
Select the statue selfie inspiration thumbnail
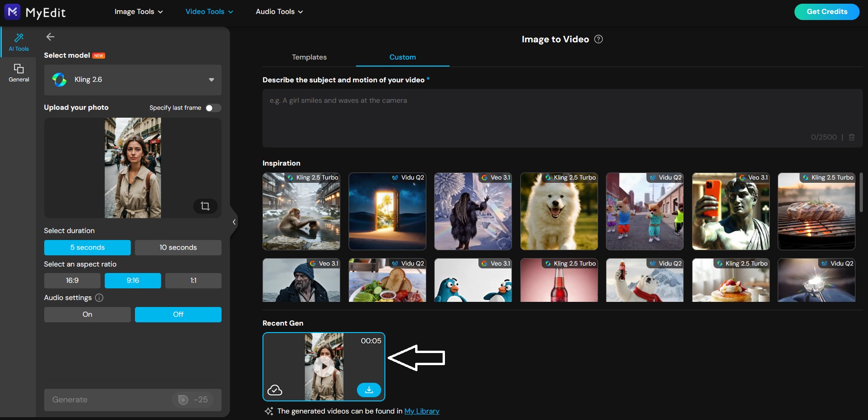pos(731,212)
